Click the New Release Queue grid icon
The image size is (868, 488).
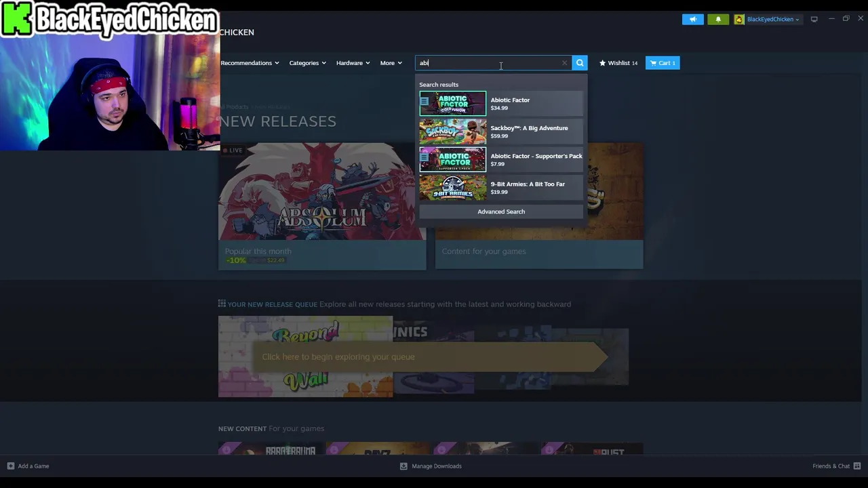click(x=222, y=304)
